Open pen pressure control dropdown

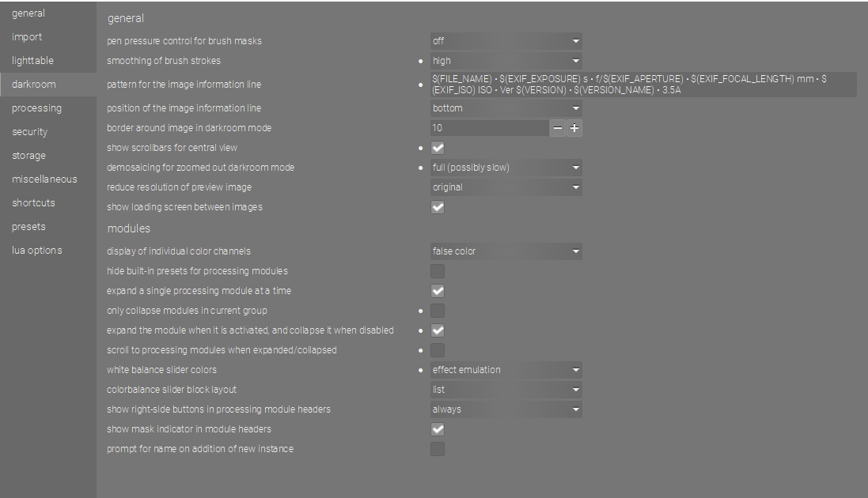tap(506, 40)
